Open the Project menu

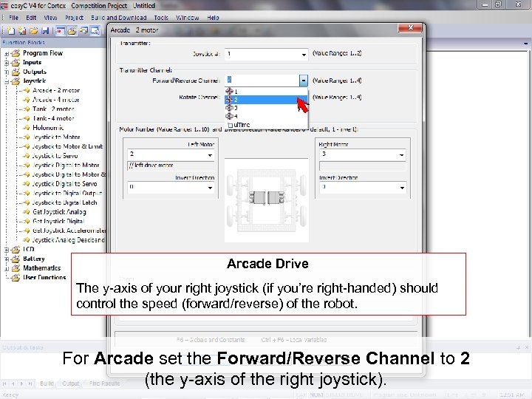click(74, 18)
